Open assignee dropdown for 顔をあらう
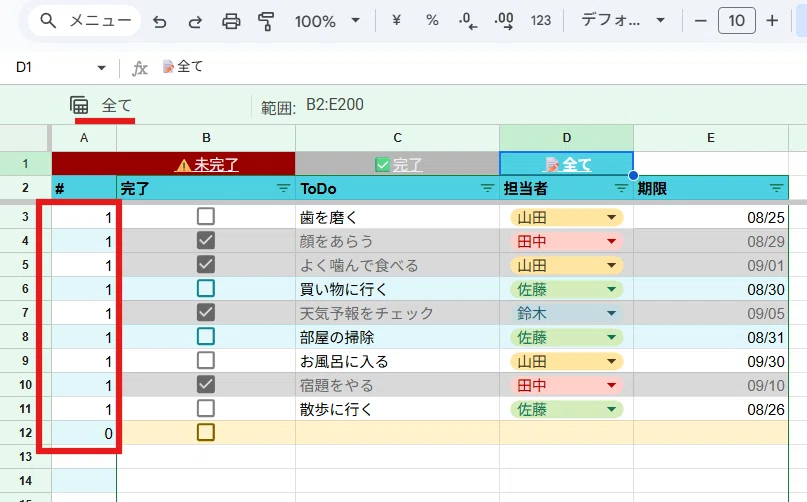Viewport: 807px width, 502px height. click(611, 241)
